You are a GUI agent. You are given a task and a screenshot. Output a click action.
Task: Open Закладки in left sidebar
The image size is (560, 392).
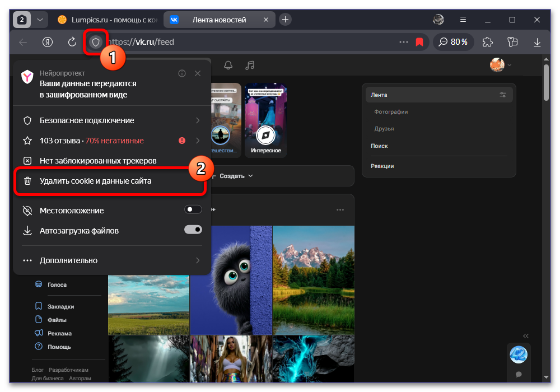click(54, 306)
